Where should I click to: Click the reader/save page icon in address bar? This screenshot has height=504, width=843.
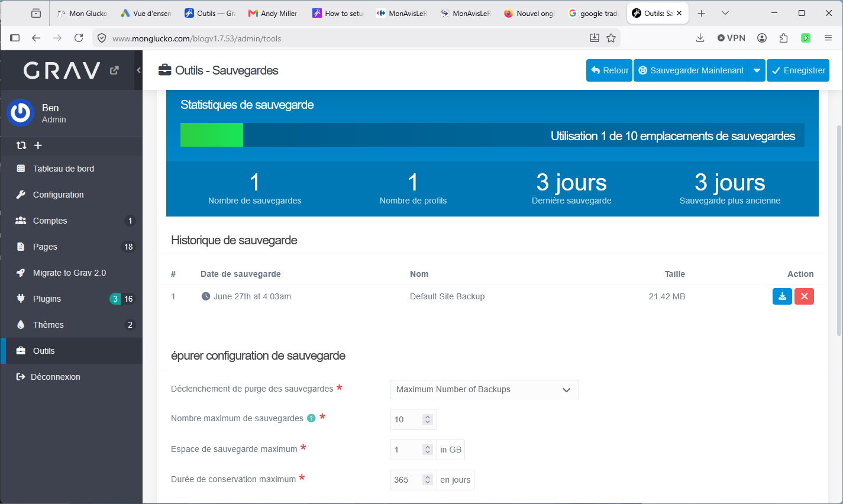point(595,38)
